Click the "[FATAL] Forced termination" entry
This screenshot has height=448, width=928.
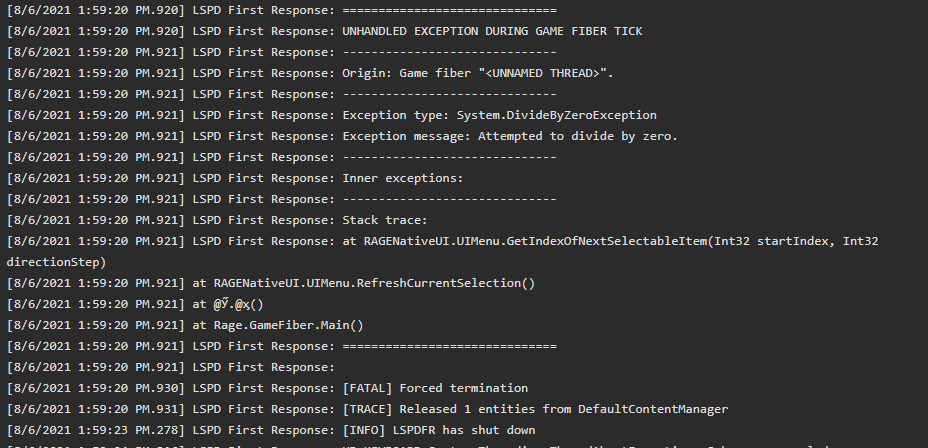point(435,388)
